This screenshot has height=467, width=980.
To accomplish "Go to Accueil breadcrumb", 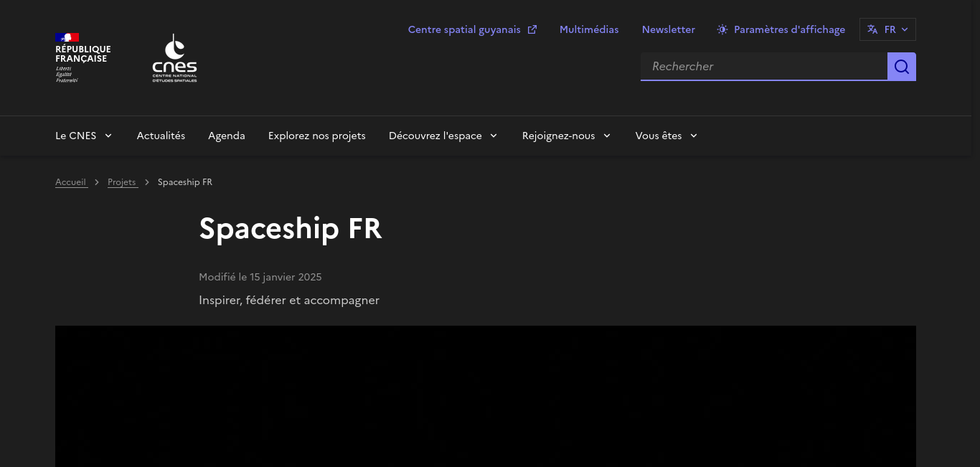I will [x=71, y=182].
